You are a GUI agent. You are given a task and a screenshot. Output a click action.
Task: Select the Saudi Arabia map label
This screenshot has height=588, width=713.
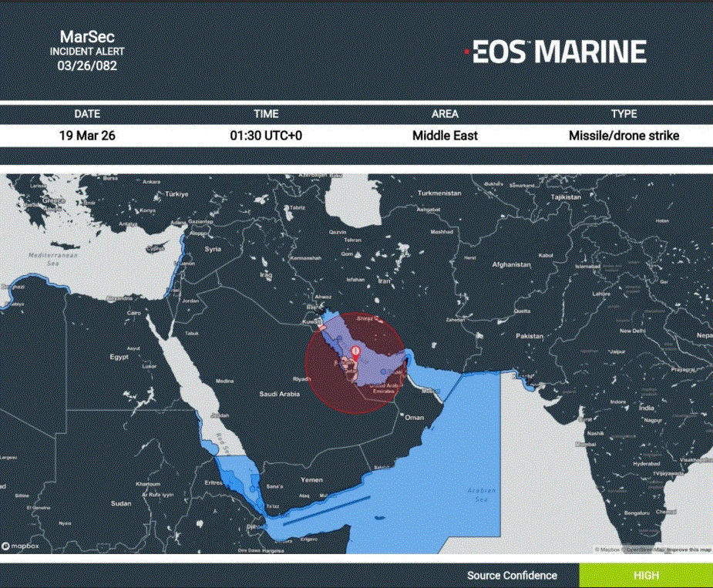coord(280,394)
